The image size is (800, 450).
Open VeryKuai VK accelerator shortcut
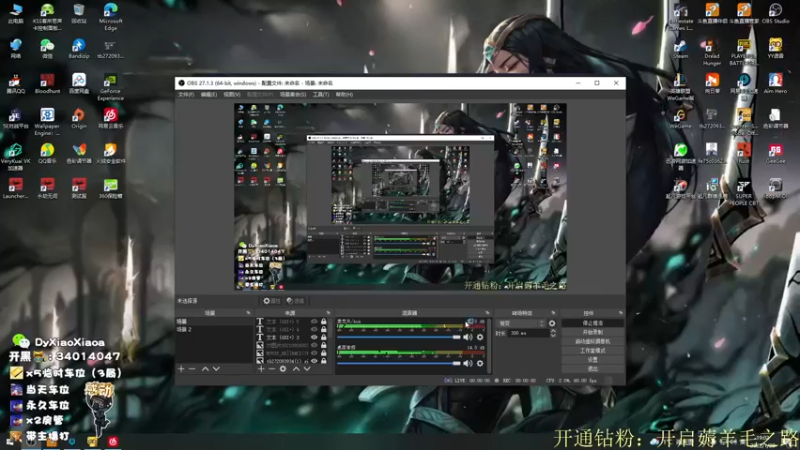pyautogui.click(x=15, y=157)
